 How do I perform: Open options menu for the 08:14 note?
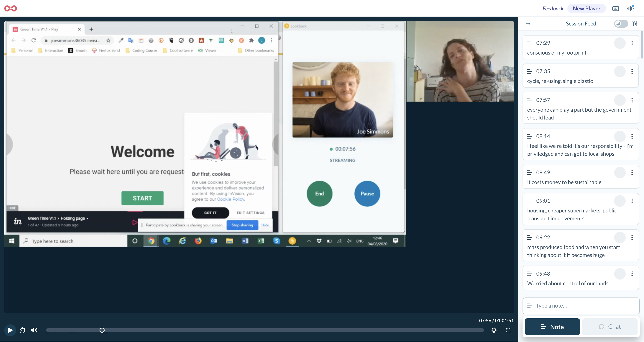click(x=632, y=136)
